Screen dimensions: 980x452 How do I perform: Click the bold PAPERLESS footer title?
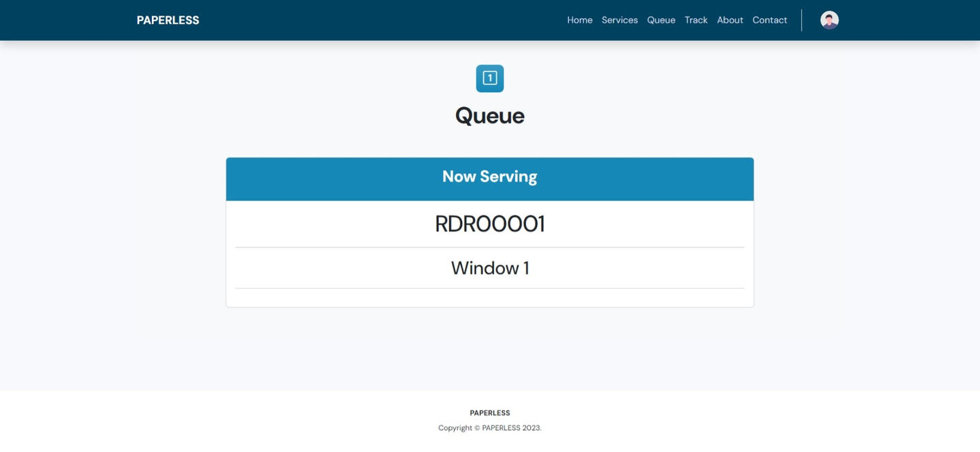coord(489,413)
